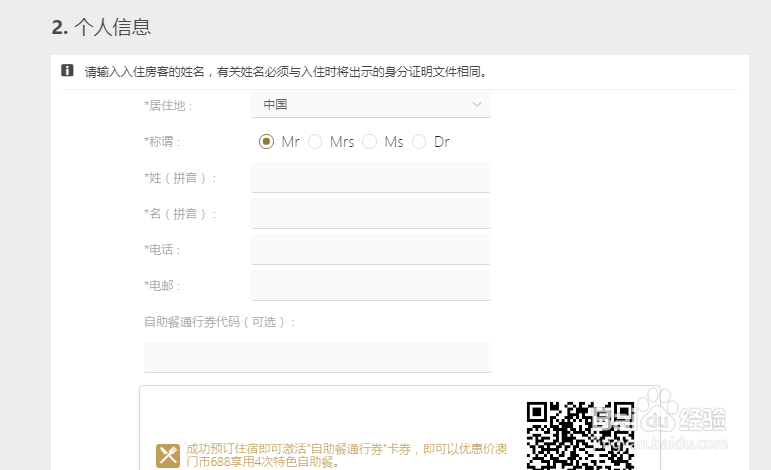The image size is (771, 470).
Task: Click the *电邮 label
Action: 162,286
